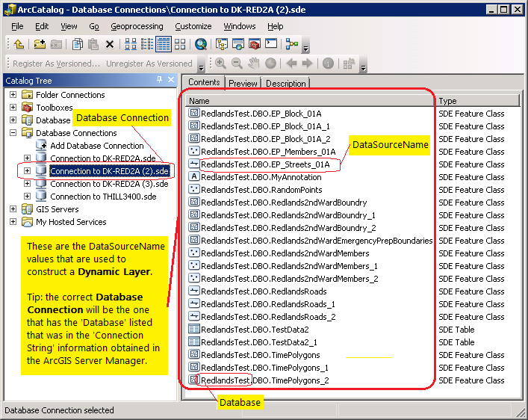Screen dimensions: 528x420
Task: Click the Up One Level toolbar icon
Action: [19, 44]
